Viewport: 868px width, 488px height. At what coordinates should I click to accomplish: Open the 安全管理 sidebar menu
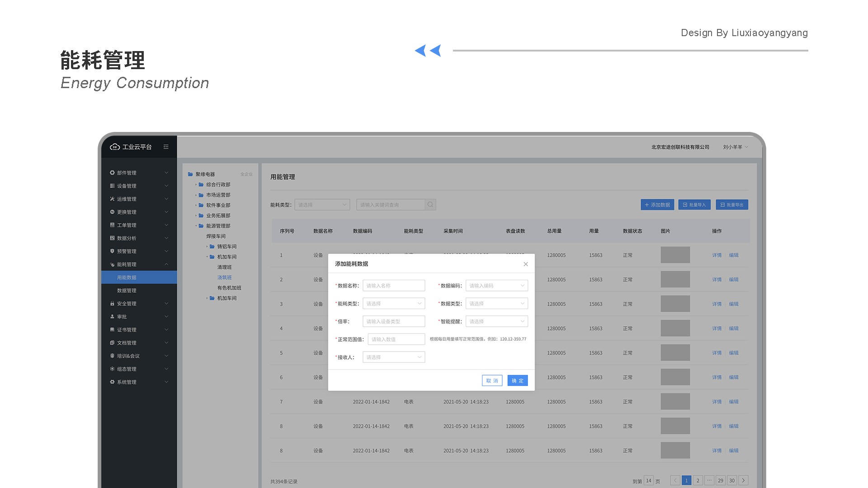click(x=139, y=304)
